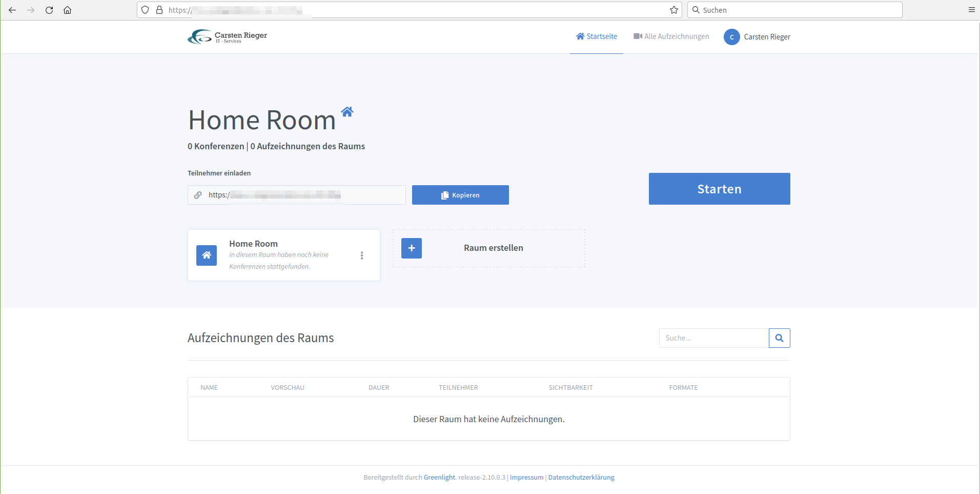Click the blue plus icon for new room
The width and height of the screenshot is (980, 494).
click(412, 248)
